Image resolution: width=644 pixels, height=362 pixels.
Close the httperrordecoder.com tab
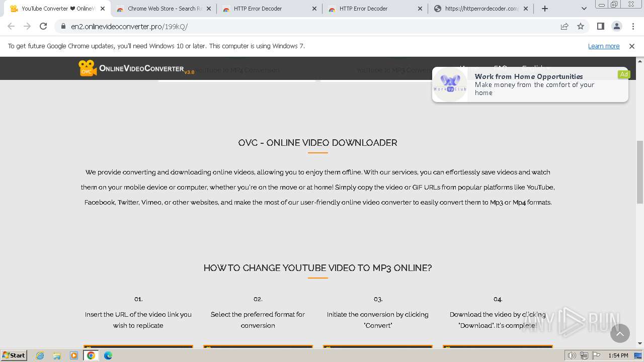tap(526, 9)
